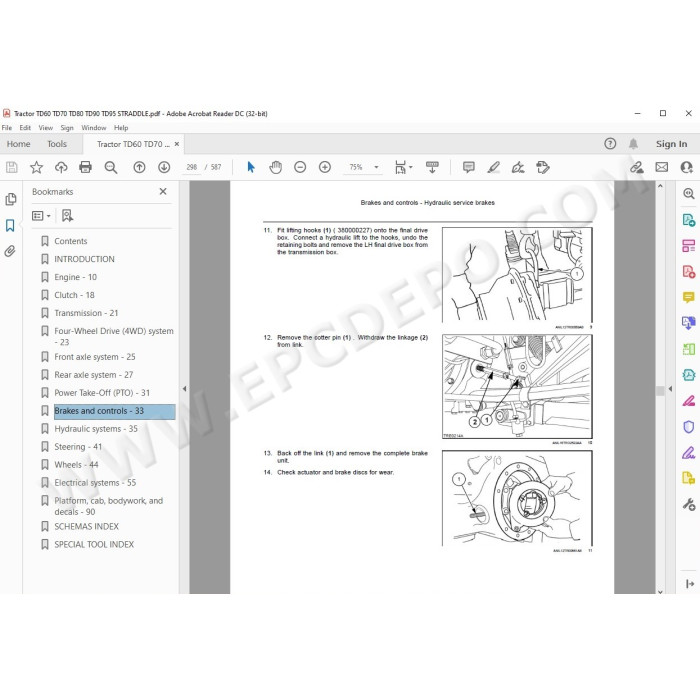
Task: Click the Add new bookmark icon
Action: pyautogui.click(x=67, y=216)
